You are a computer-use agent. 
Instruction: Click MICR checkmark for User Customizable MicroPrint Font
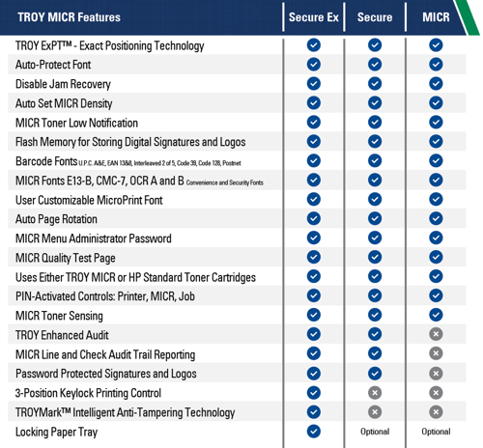click(436, 199)
